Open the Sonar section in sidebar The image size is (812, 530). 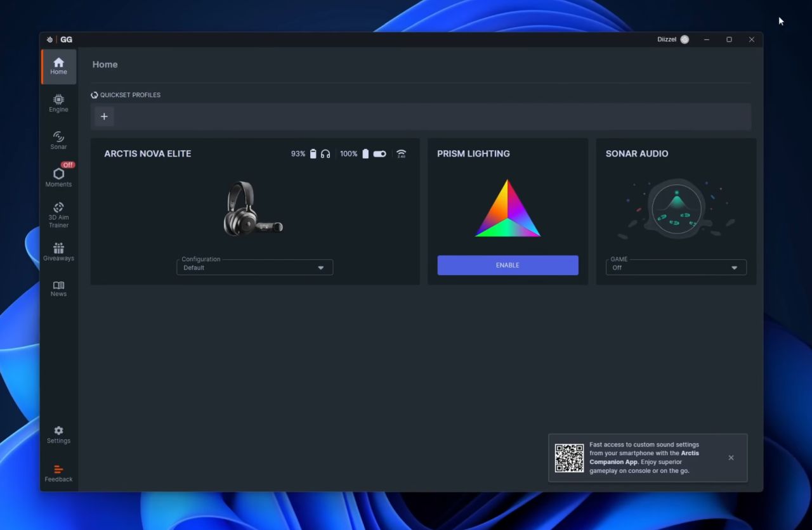[x=58, y=140]
